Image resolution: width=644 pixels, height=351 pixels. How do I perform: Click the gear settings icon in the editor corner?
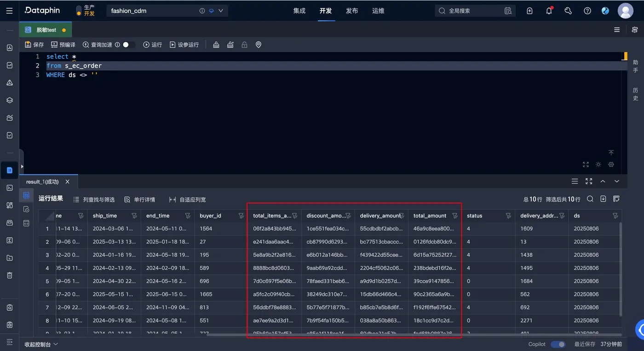click(611, 164)
